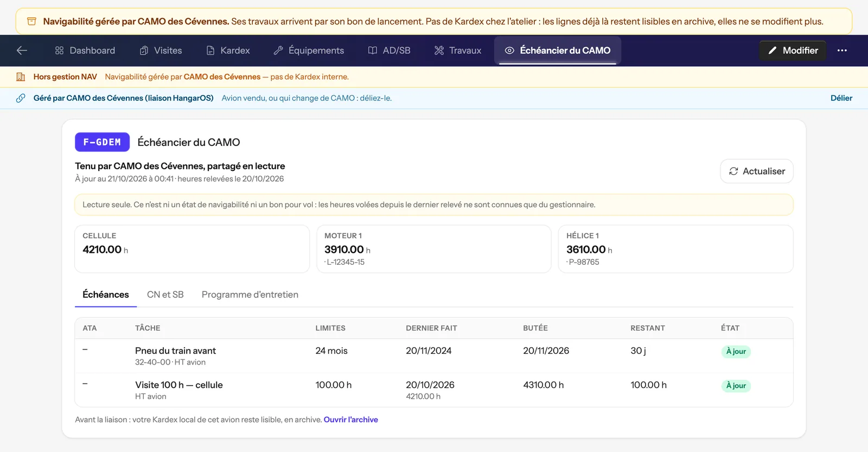This screenshot has width=868, height=452.
Task: Go to the Visites tab
Action: [161, 50]
